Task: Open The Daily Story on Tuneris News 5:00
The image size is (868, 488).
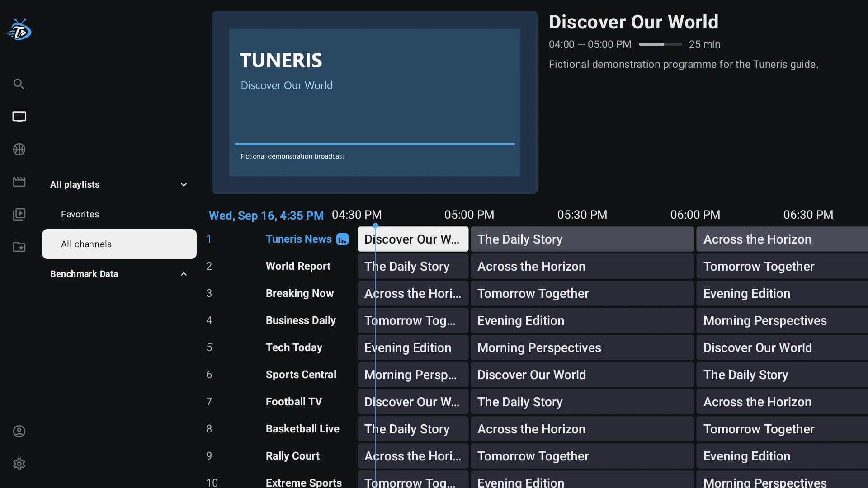Action: point(582,239)
